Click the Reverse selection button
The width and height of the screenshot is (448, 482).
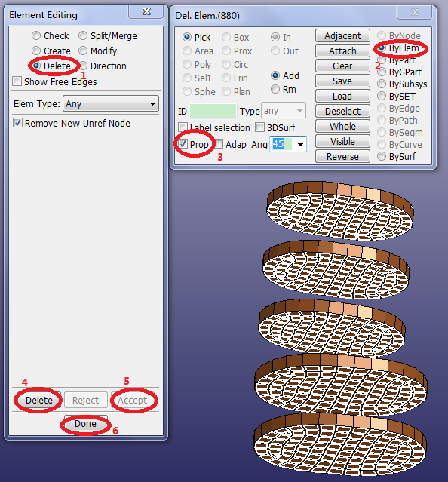342,156
